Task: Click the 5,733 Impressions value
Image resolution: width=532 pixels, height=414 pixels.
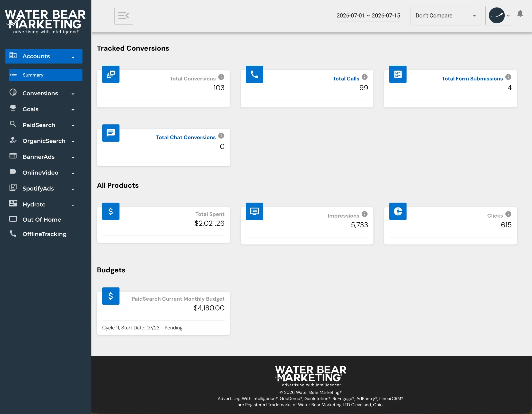Action: 359,225
